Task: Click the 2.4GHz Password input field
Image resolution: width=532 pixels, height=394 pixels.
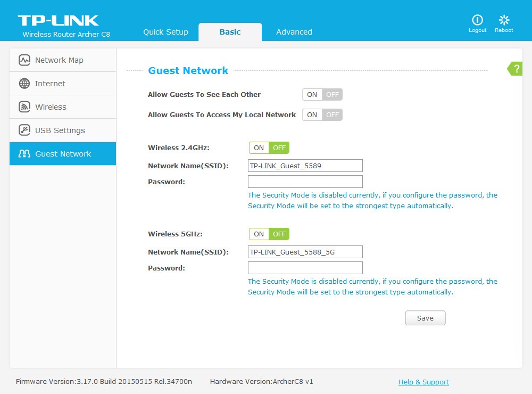Action: pos(305,182)
